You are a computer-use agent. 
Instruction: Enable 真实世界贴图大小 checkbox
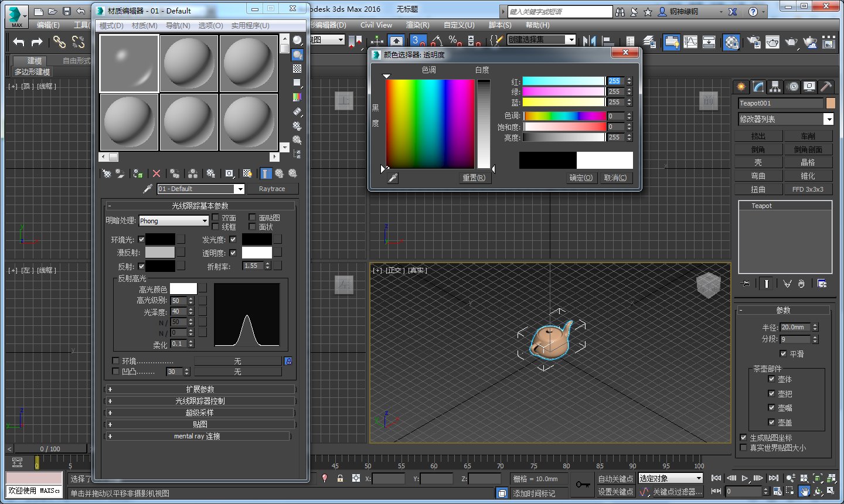(743, 447)
